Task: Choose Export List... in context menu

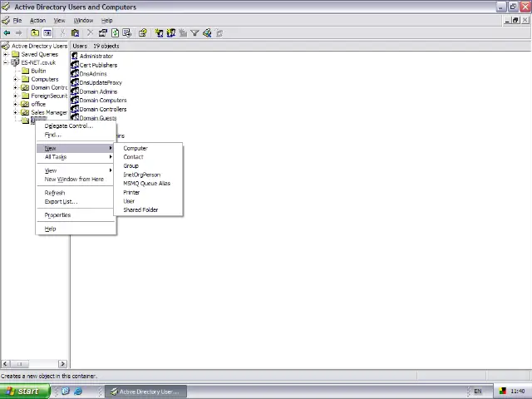Action: click(x=75, y=201)
